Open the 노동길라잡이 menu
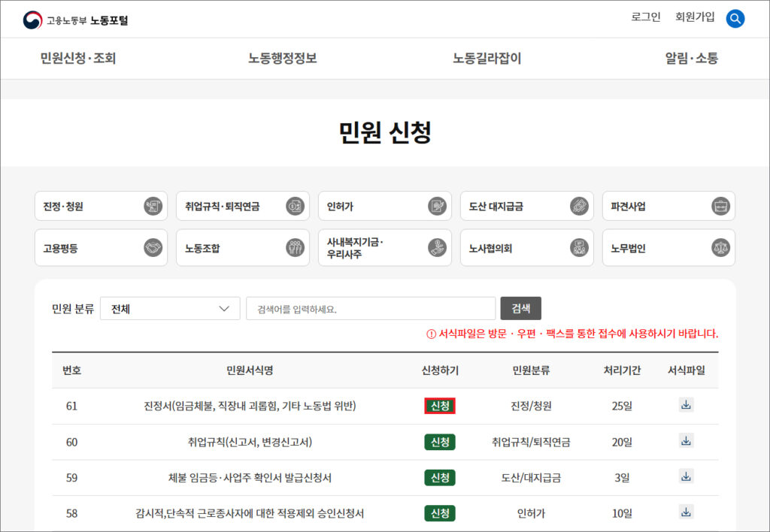Image resolution: width=770 pixels, height=532 pixels. [x=487, y=59]
